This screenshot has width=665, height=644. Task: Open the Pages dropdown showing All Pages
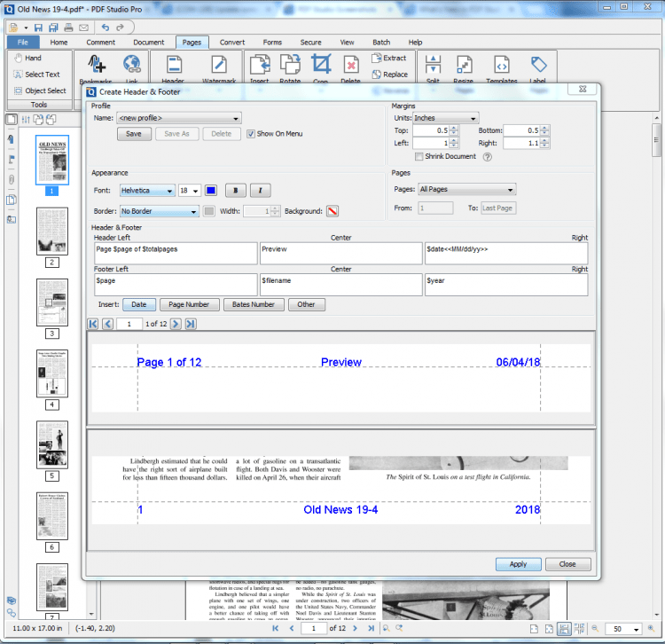466,189
